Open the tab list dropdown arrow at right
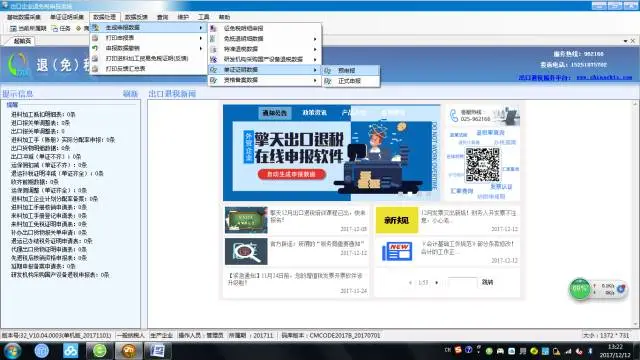The image size is (640, 360). point(625,41)
